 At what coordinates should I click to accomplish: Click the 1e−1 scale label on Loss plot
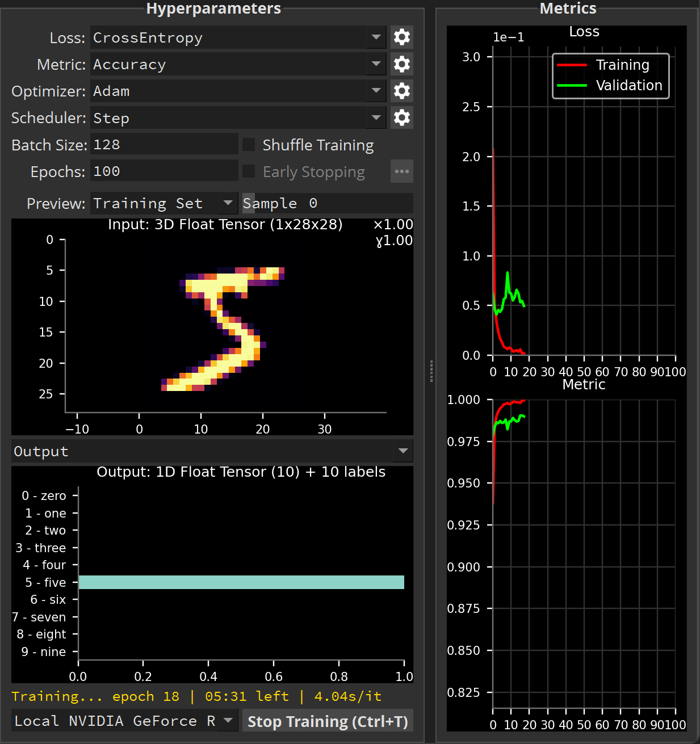click(509, 37)
